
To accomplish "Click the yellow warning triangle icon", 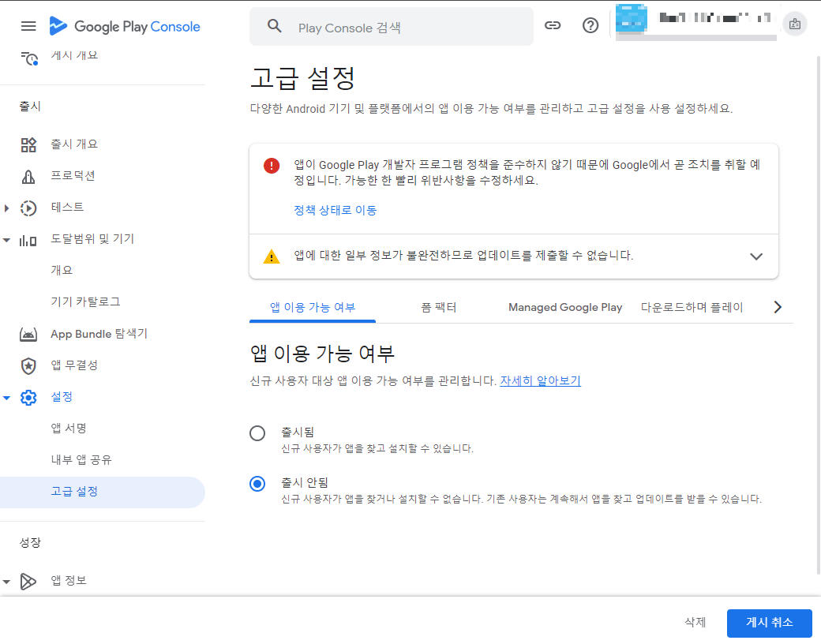I will click(x=272, y=256).
